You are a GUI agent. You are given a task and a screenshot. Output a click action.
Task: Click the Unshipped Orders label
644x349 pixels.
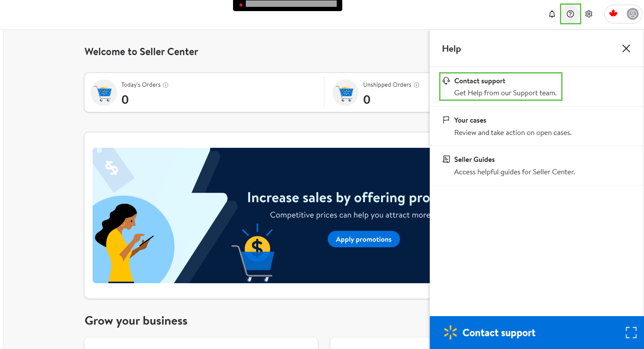click(387, 85)
